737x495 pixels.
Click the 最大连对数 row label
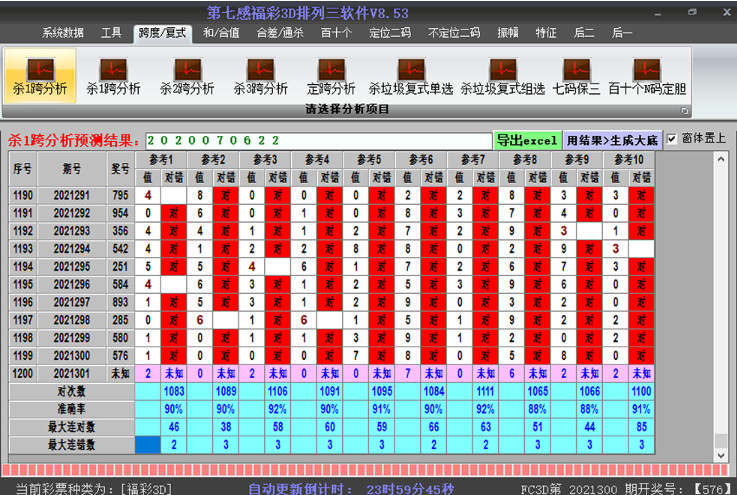pyautogui.click(x=71, y=427)
